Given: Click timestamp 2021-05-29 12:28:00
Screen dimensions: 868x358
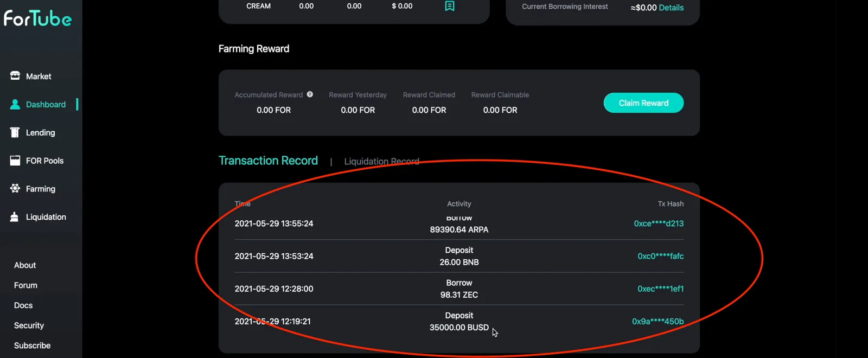Looking at the screenshot, I should [x=274, y=289].
